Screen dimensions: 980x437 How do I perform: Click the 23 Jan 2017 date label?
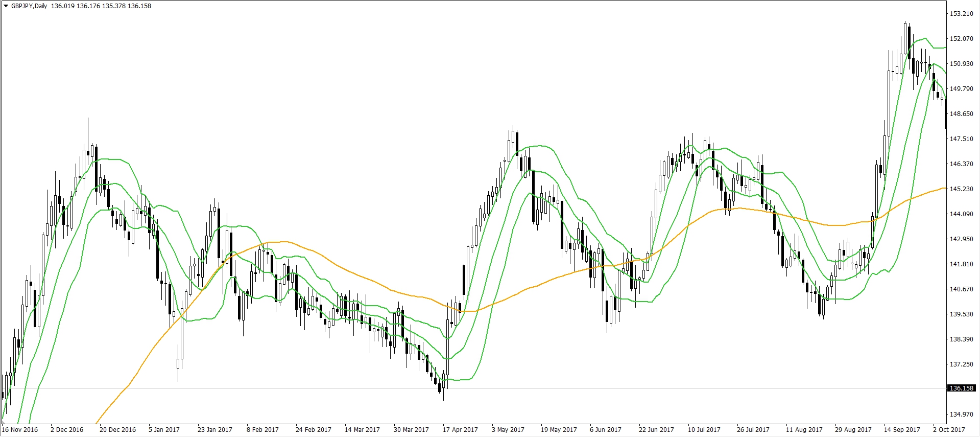coord(214,430)
